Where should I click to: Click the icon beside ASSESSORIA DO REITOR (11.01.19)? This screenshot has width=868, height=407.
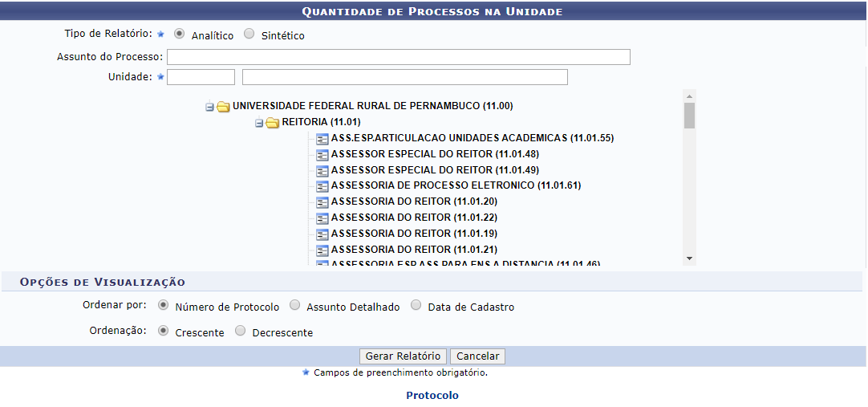tap(322, 234)
